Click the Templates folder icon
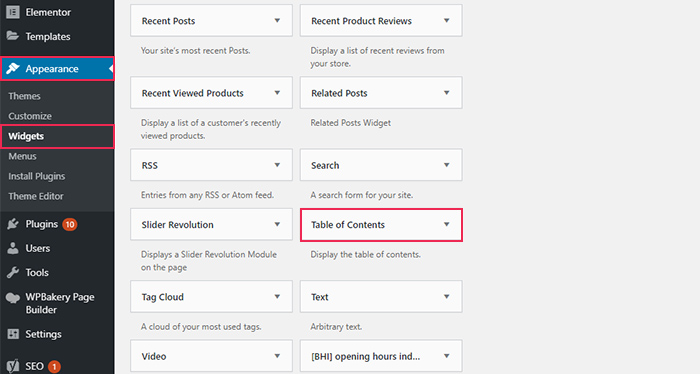This screenshot has height=374, width=700. tap(13, 36)
